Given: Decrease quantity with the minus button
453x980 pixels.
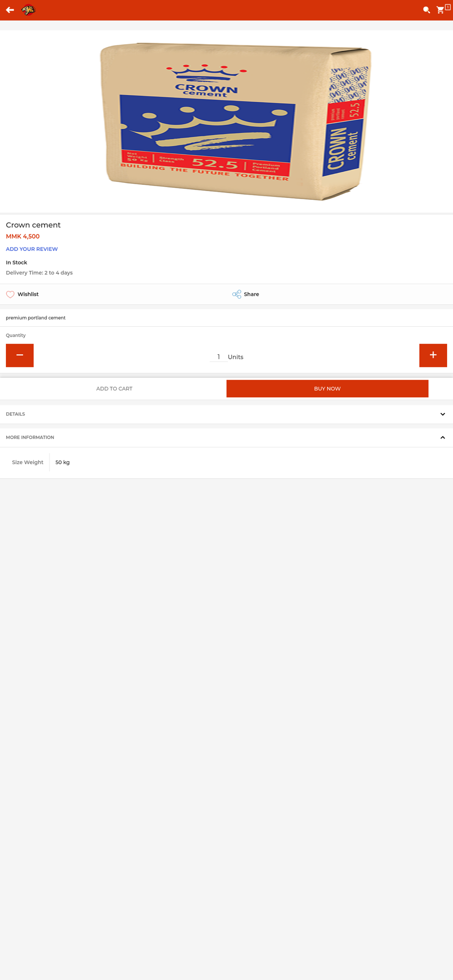Looking at the screenshot, I should (x=20, y=355).
